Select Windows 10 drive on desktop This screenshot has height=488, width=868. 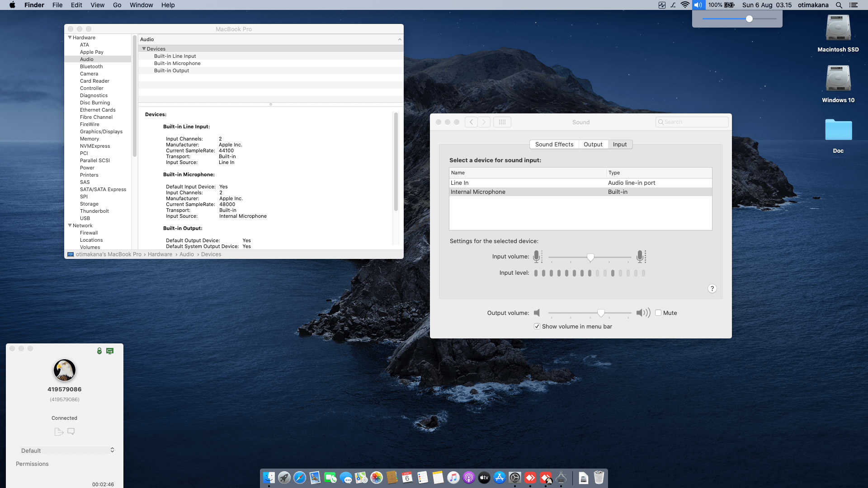(838, 79)
